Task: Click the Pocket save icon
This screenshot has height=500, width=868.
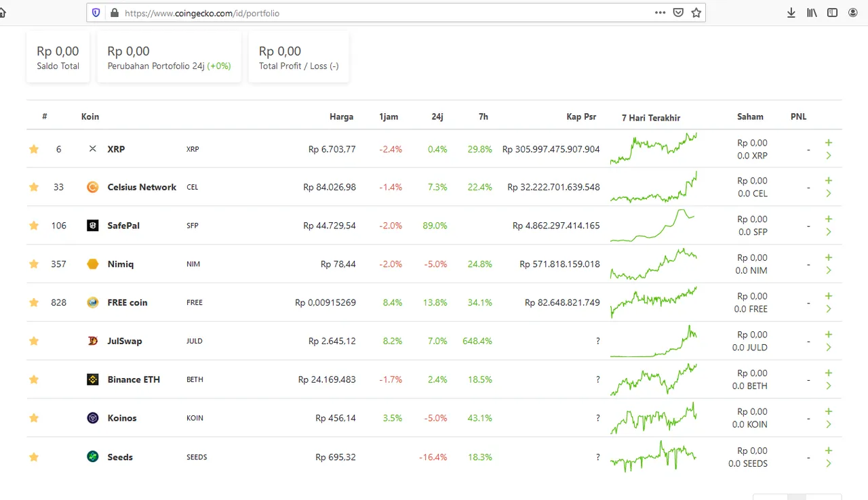Action: click(678, 13)
